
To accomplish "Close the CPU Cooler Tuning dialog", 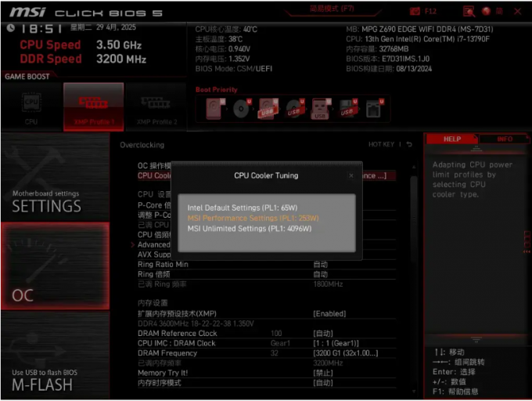I will click(x=350, y=175).
